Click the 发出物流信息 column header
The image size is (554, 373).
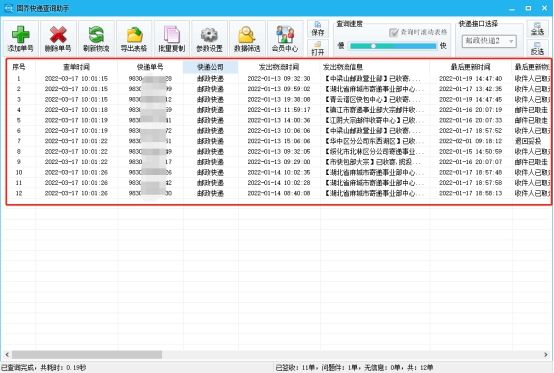(x=375, y=67)
